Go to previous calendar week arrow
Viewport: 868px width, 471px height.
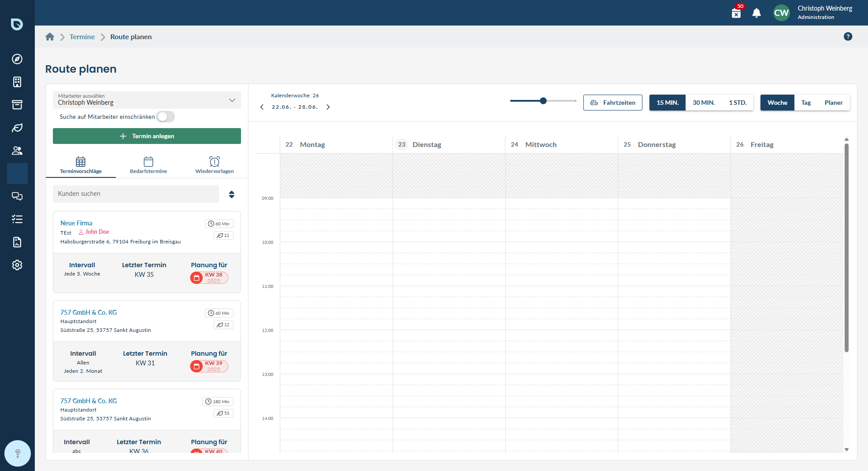click(x=262, y=107)
